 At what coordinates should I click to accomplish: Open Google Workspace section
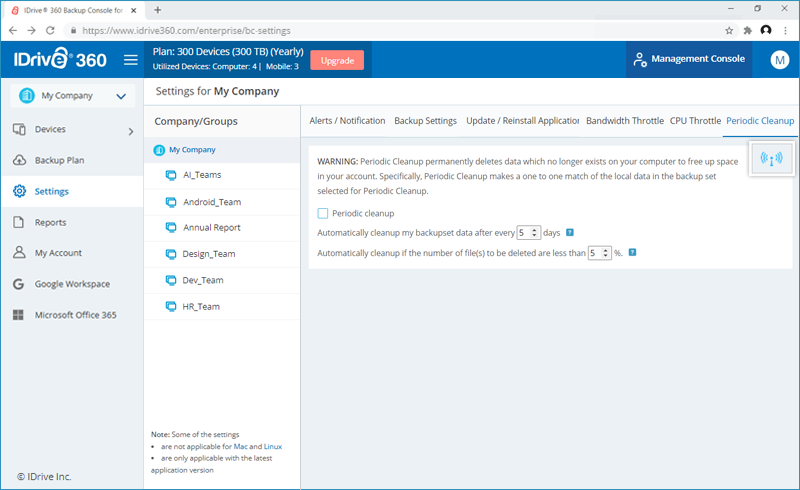coord(72,284)
